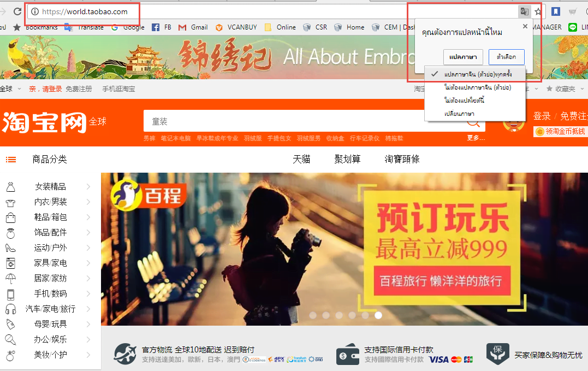
Task: Open the ตัวเลือก options dropdown
Action: [x=506, y=57]
